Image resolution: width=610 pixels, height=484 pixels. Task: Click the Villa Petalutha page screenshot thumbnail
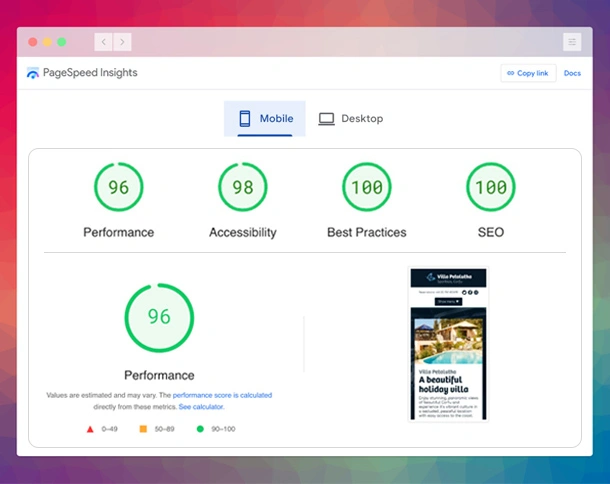pos(448,344)
